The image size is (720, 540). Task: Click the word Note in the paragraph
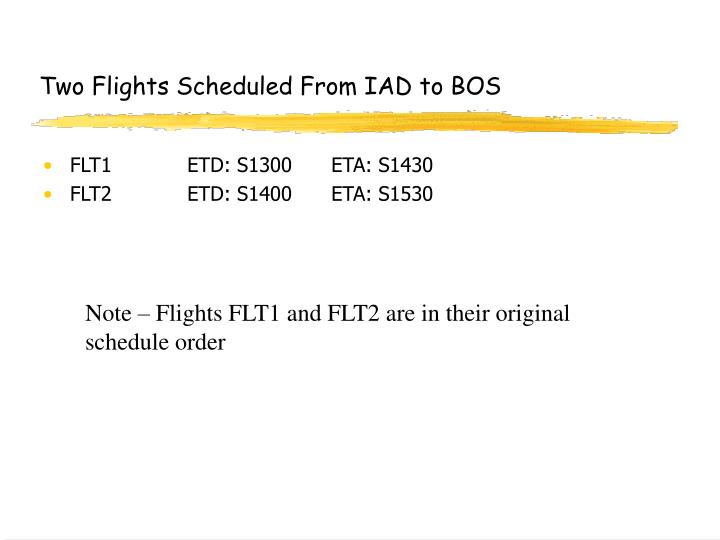108,314
